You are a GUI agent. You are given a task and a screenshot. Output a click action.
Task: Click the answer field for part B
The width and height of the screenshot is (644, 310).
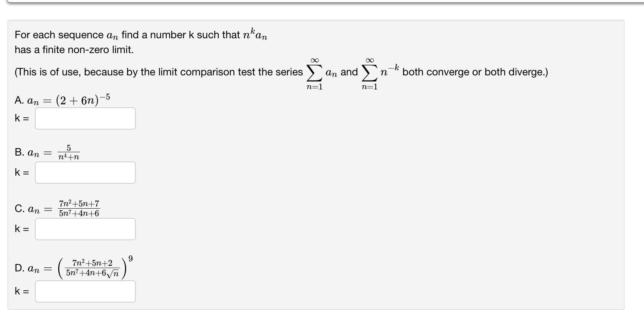(x=85, y=172)
